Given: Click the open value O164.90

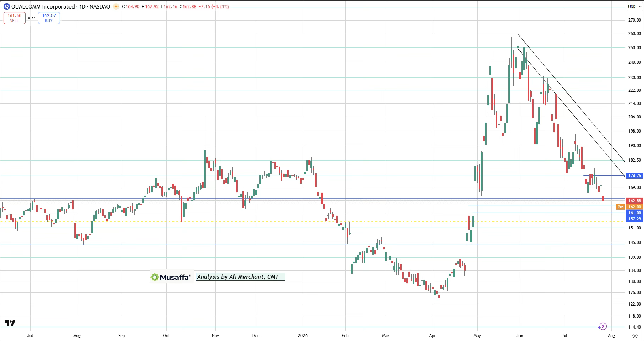Looking at the screenshot, I should click(131, 6).
